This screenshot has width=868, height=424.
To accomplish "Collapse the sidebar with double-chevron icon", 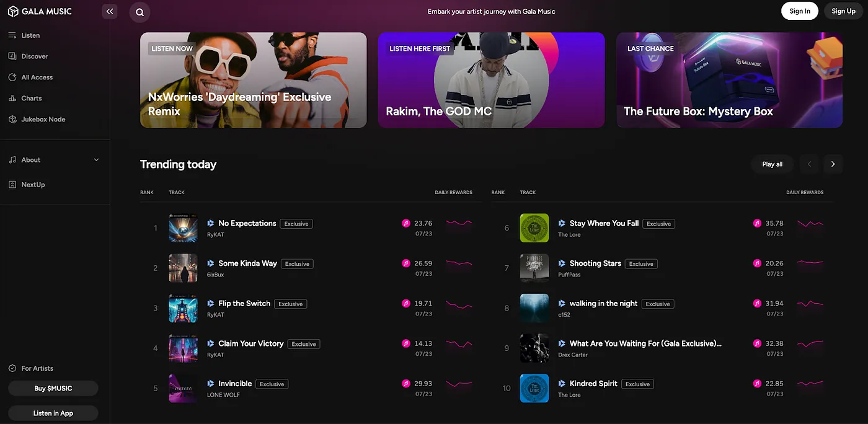I will point(110,11).
